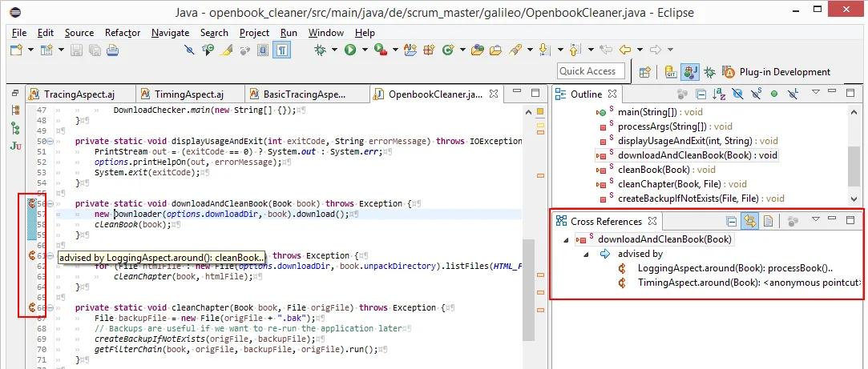This screenshot has width=868, height=369.
Task: Close the OpenbookCleaner.java editor tab
Action: 495,94
